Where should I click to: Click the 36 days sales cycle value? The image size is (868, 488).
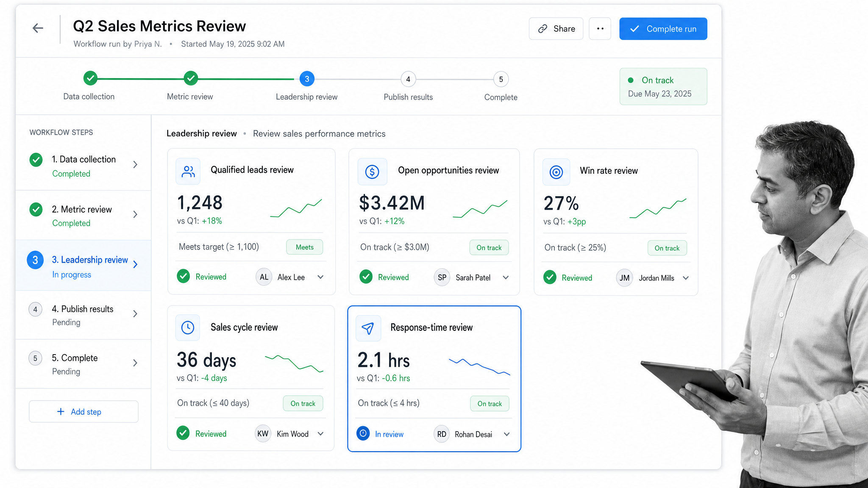[x=206, y=360]
